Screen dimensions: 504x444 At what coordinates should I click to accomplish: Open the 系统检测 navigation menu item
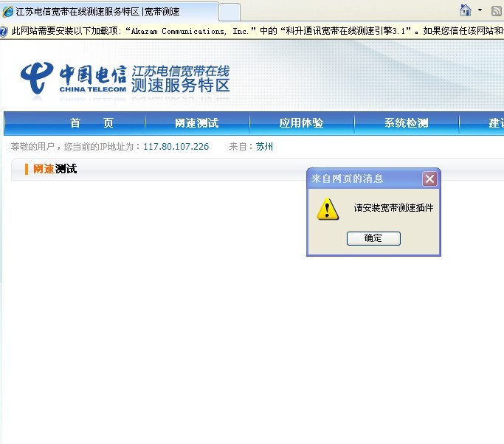[407, 123]
